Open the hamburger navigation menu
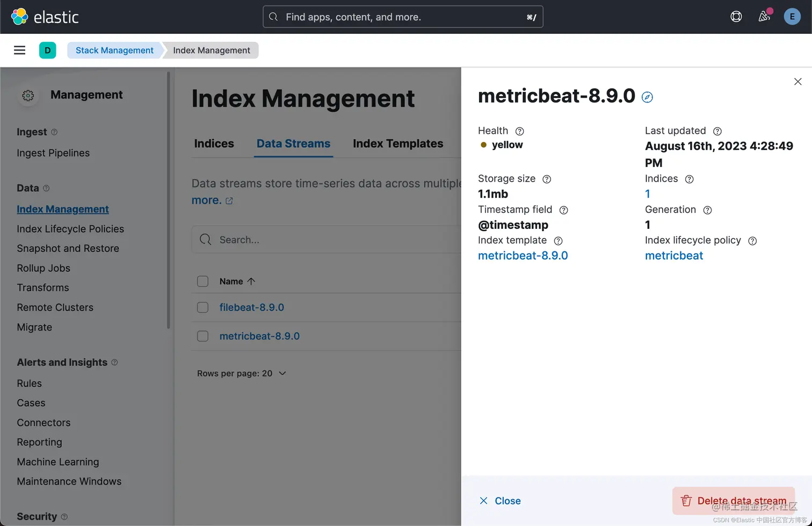Viewport: 812px width, 526px height. [20, 51]
